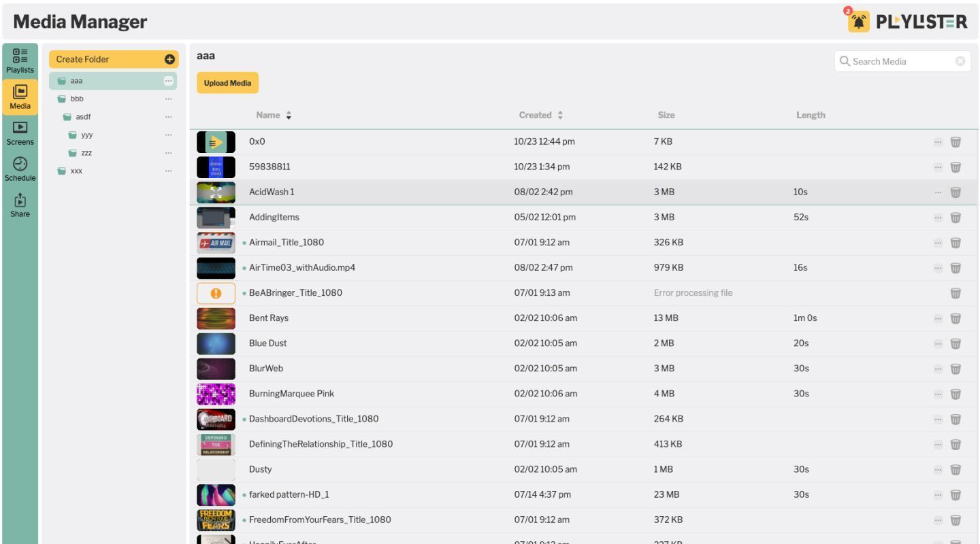Click the plus icon to create a folder

168,59
